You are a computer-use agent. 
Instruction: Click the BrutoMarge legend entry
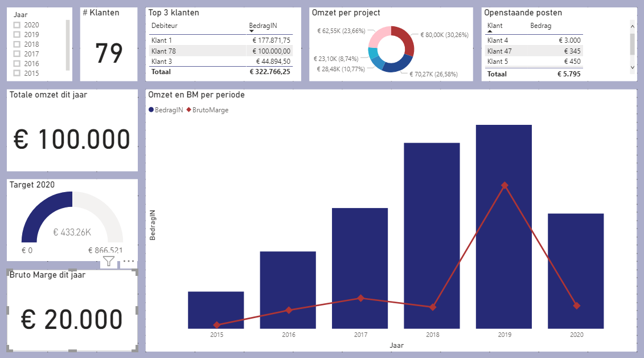pos(207,110)
